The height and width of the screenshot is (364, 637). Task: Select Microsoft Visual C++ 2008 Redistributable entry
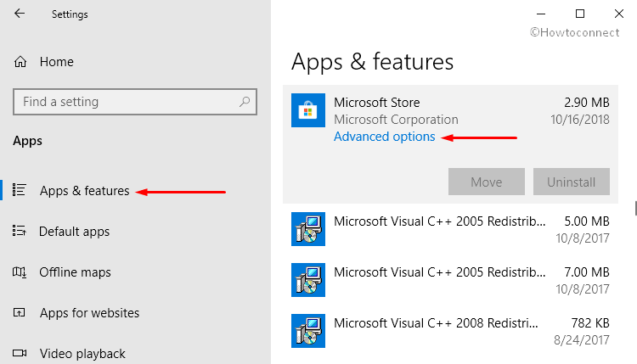coord(436,323)
